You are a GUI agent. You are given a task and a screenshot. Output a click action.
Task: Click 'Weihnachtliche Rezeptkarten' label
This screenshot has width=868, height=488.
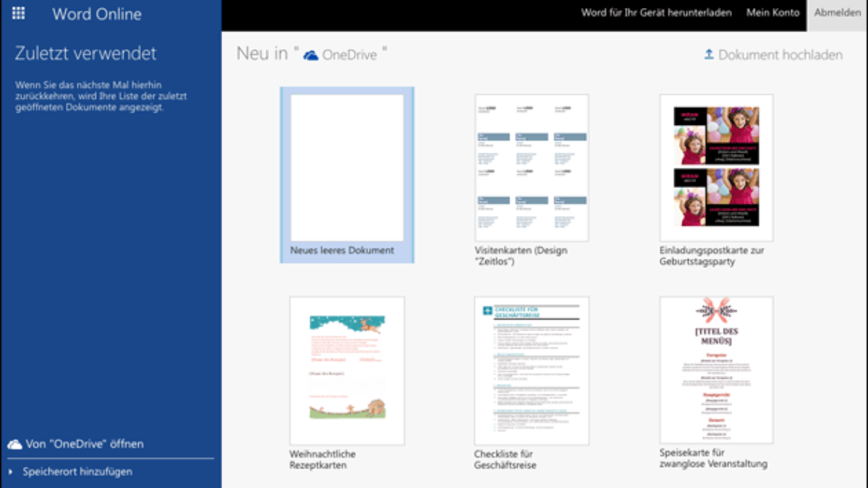point(323,460)
